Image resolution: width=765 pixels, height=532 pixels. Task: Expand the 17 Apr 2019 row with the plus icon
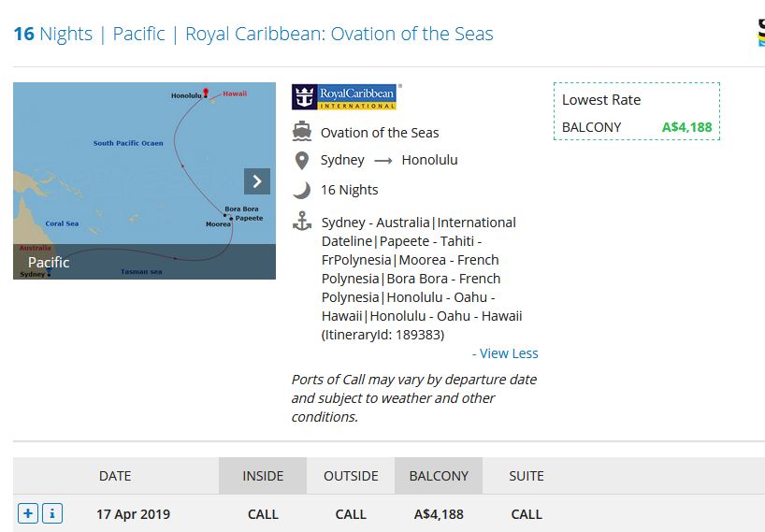(28, 513)
